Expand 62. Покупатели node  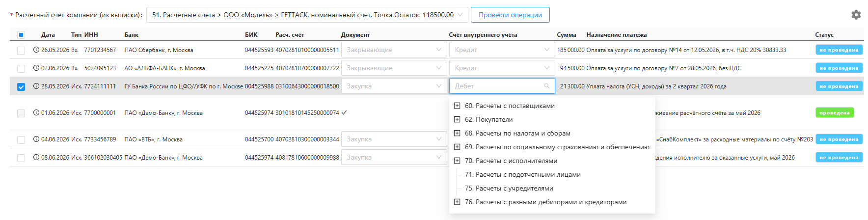(x=457, y=119)
